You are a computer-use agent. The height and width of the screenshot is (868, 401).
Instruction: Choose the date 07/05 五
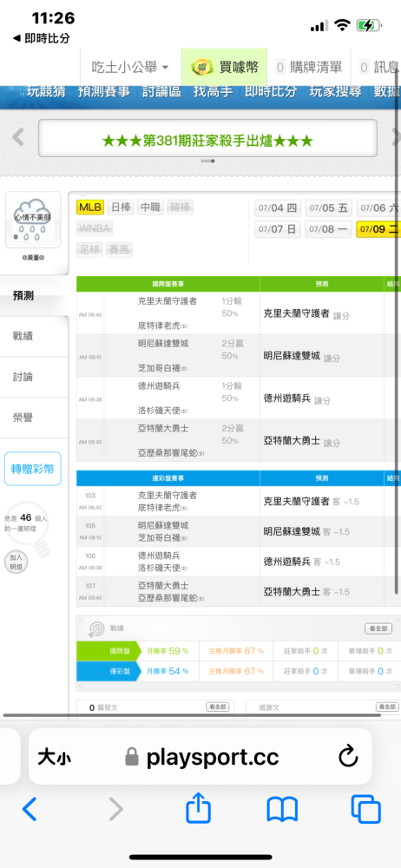(328, 208)
